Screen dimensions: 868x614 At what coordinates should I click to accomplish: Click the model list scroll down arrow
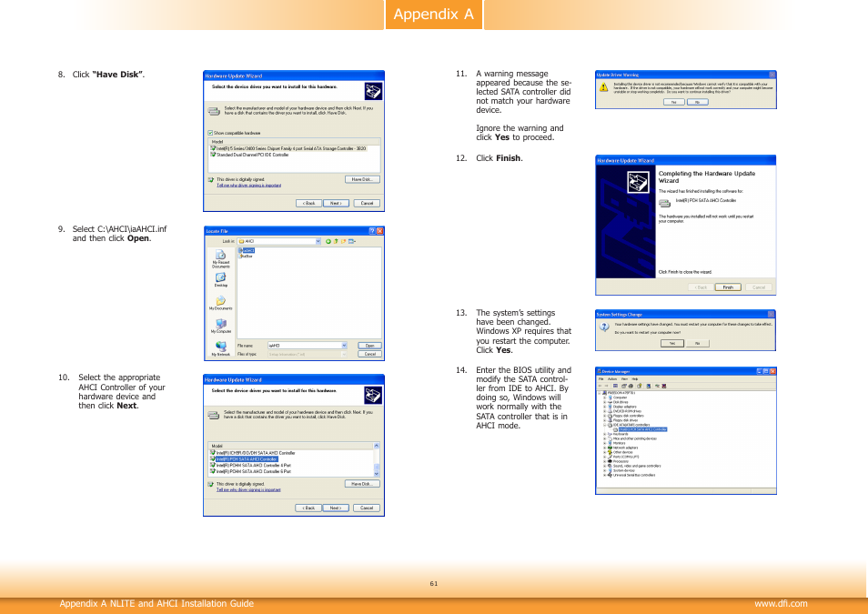tap(377, 474)
